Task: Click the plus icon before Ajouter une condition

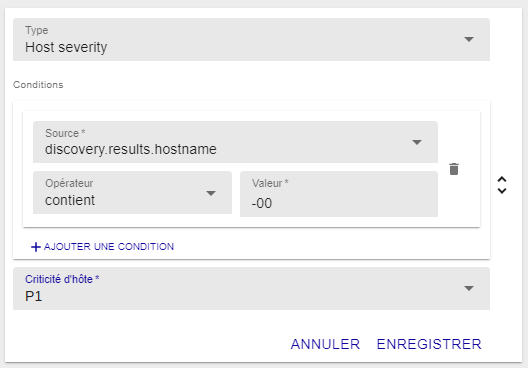Action: click(36, 247)
